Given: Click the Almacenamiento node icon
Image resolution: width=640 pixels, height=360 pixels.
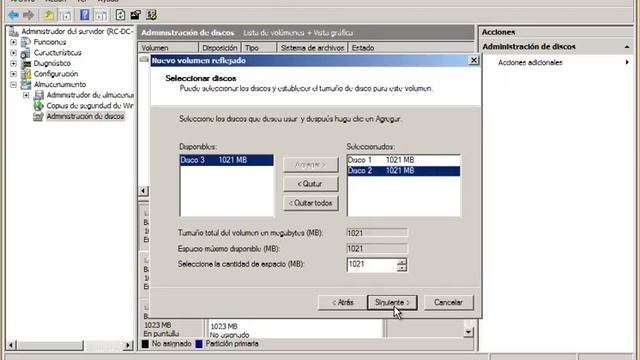Looking at the screenshot, I should coord(26,84).
